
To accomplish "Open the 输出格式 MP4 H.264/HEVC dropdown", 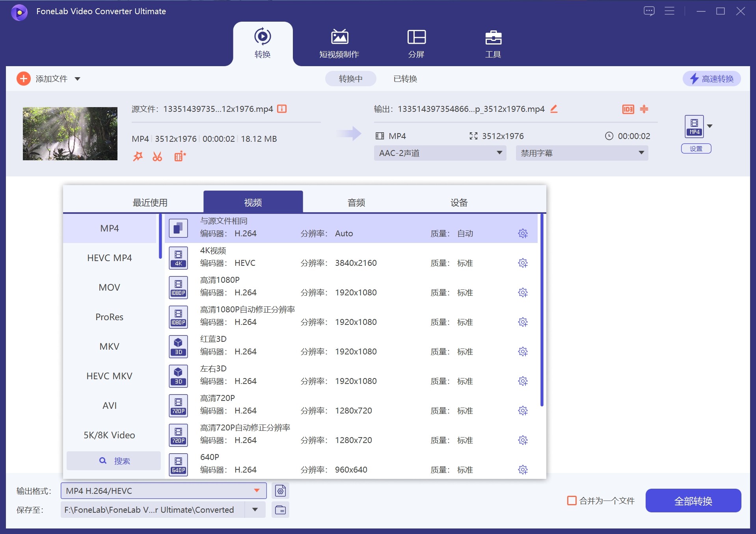I will (x=164, y=491).
